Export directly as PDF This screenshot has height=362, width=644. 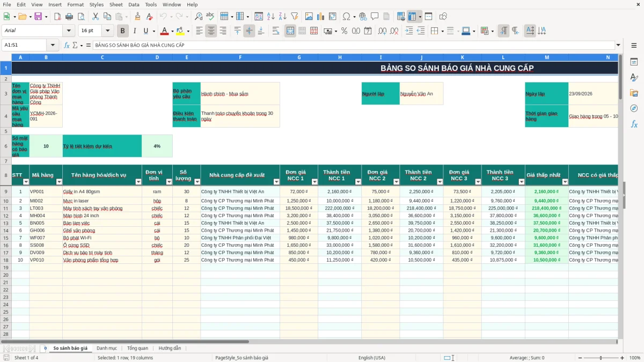[57, 17]
